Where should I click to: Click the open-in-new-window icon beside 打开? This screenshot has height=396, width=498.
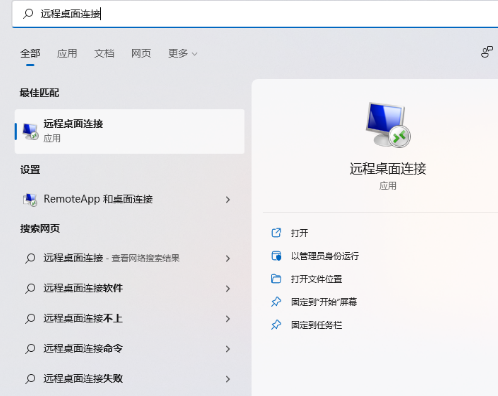(x=276, y=233)
